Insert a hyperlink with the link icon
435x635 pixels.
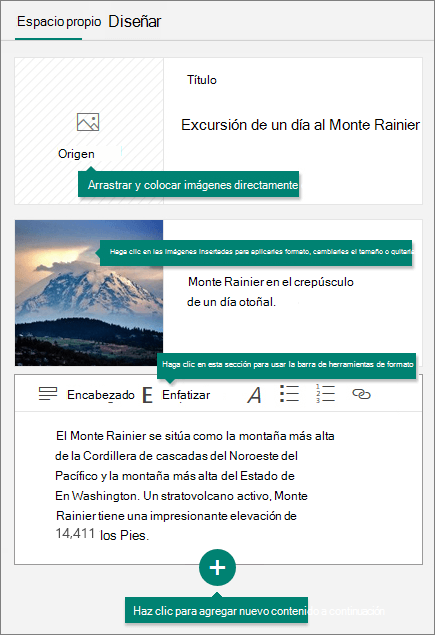(361, 394)
